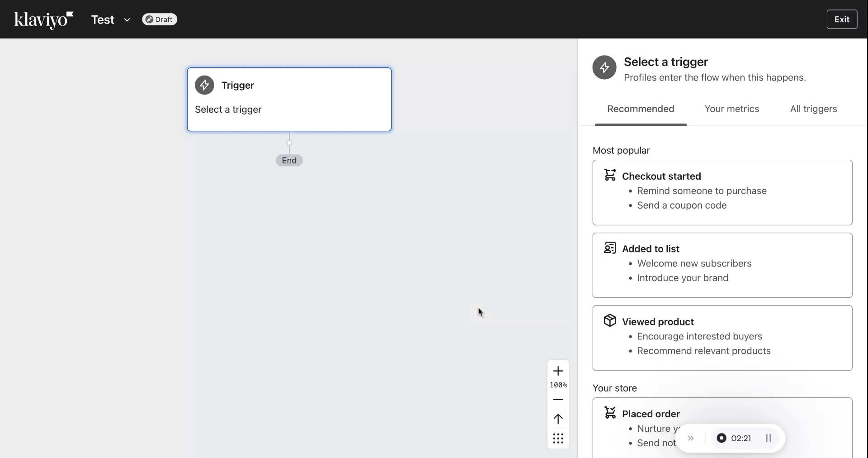Pause the screen recording
Image resolution: width=868 pixels, height=458 pixels.
[x=769, y=438]
